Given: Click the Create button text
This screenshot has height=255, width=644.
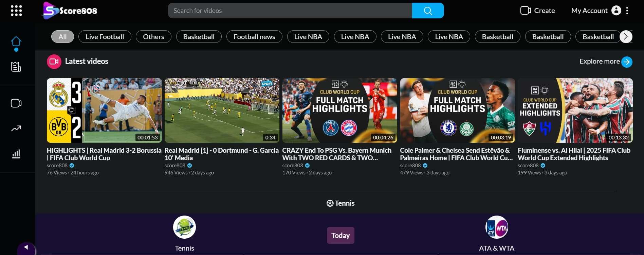Looking at the screenshot, I should point(545,11).
